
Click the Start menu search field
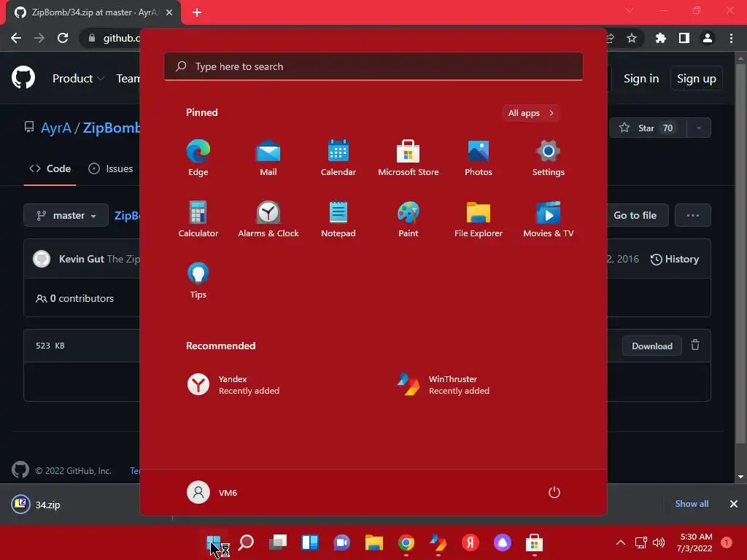tap(373, 66)
